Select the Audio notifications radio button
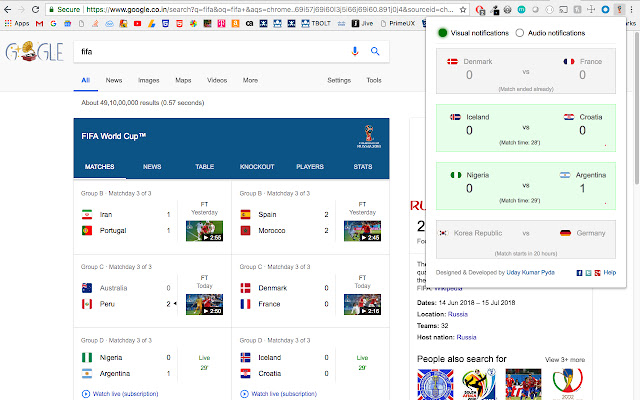 pyautogui.click(x=520, y=33)
